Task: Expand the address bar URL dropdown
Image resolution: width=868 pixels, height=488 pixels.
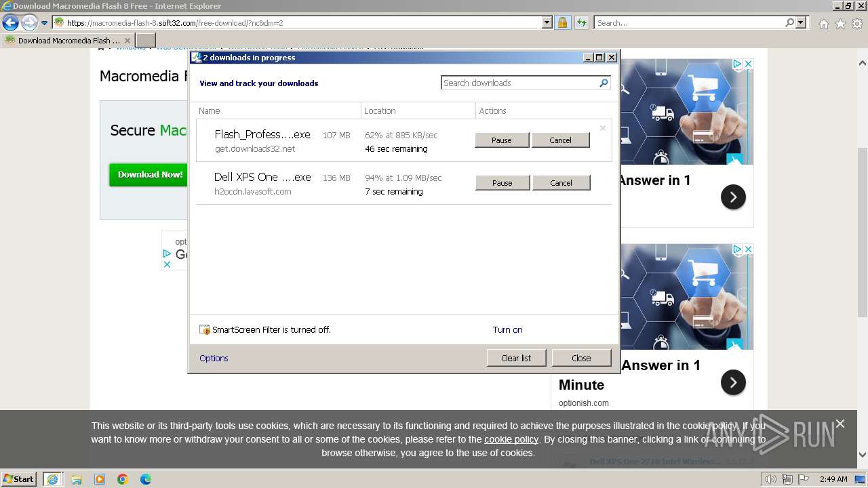Action: pyautogui.click(x=547, y=23)
